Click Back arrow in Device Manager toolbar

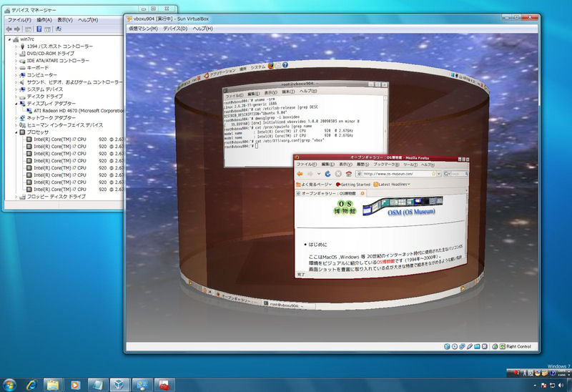point(9,29)
